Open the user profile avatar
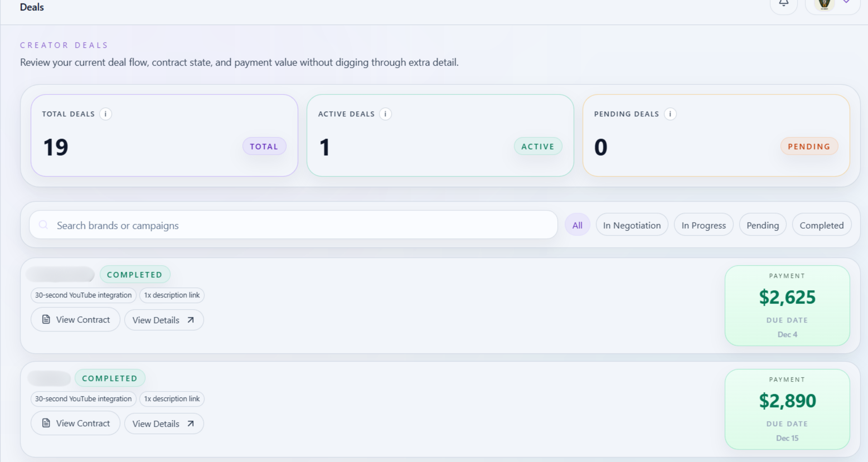This screenshot has width=868, height=462. click(x=824, y=4)
